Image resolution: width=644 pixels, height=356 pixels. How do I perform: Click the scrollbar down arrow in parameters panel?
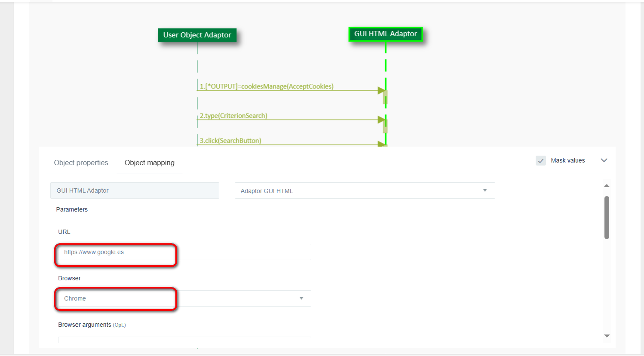tap(607, 336)
